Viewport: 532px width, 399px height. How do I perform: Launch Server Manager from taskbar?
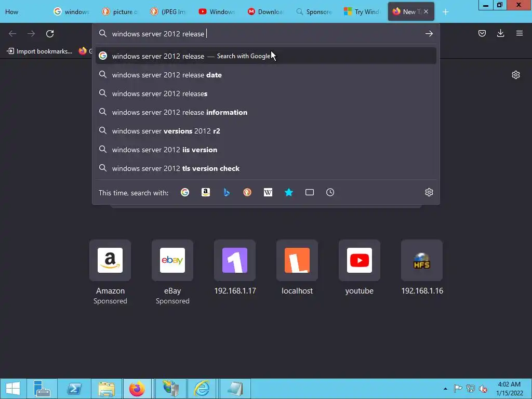42,389
